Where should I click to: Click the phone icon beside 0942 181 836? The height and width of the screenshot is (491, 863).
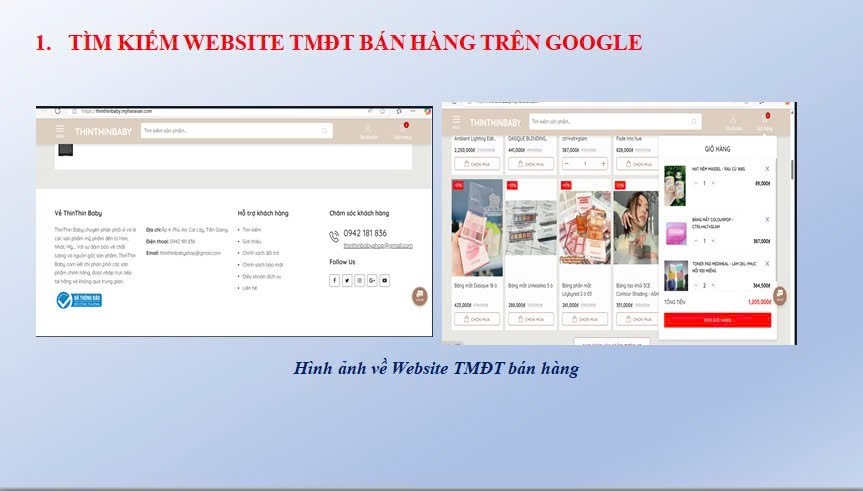point(334,236)
